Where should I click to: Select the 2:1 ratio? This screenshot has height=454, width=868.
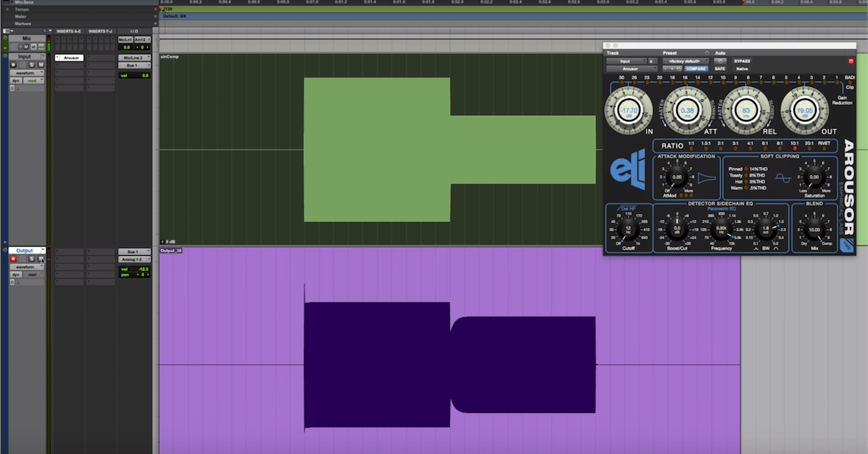720,147
